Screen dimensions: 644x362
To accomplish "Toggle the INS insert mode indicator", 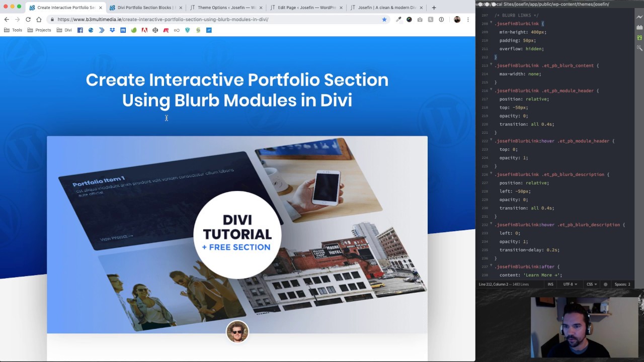I will 550,285.
